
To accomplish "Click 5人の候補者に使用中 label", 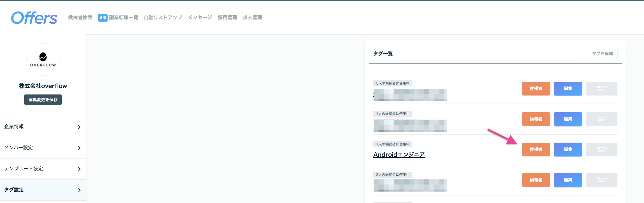I will point(393,83).
